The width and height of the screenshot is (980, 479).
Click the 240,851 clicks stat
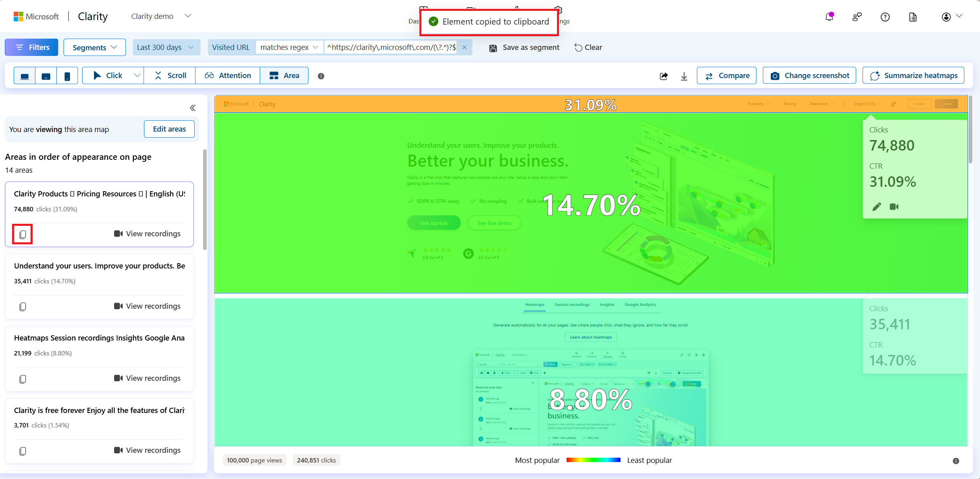[316, 460]
